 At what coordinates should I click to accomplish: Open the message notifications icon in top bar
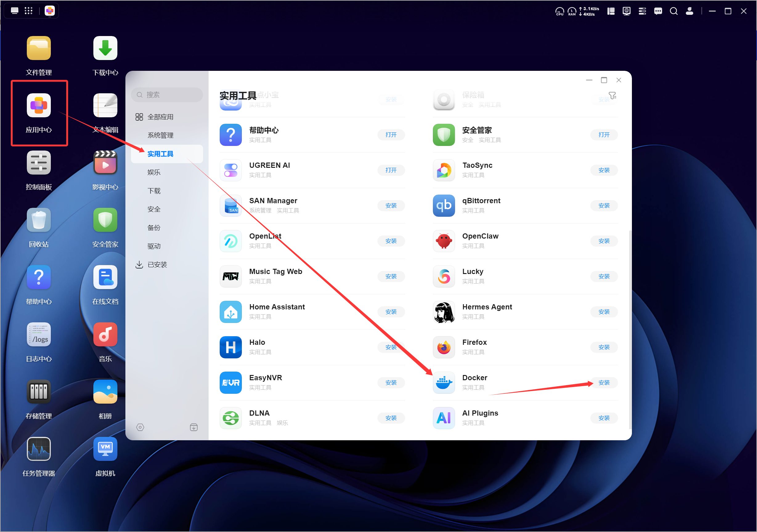click(658, 11)
